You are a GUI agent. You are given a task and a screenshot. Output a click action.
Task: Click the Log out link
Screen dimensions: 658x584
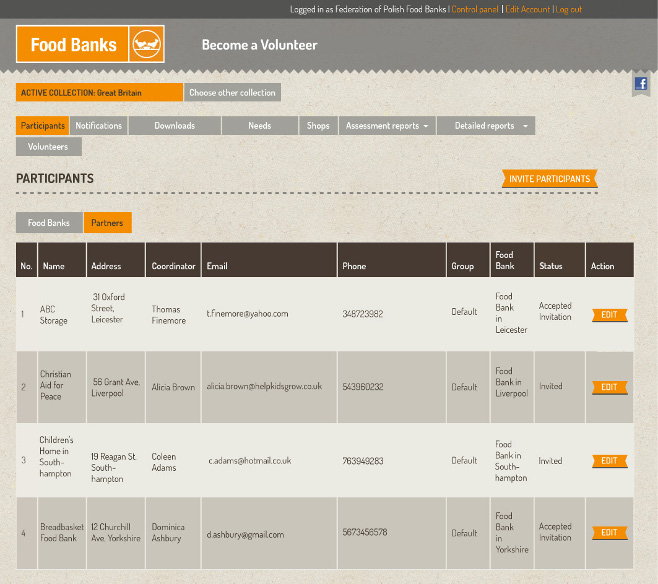click(569, 9)
